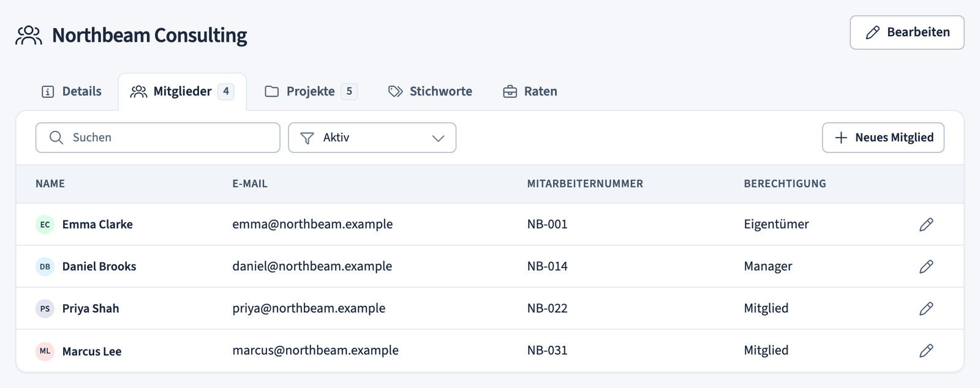Click email emma@northbeam.example
Image resolution: width=980 pixels, height=388 pixels.
coord(312,224)
